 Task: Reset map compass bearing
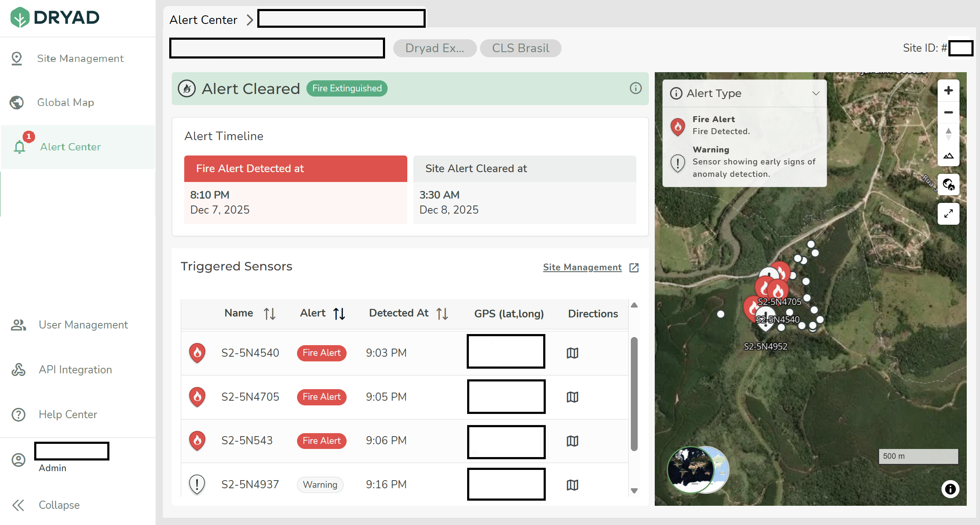(x=948, y=134)
